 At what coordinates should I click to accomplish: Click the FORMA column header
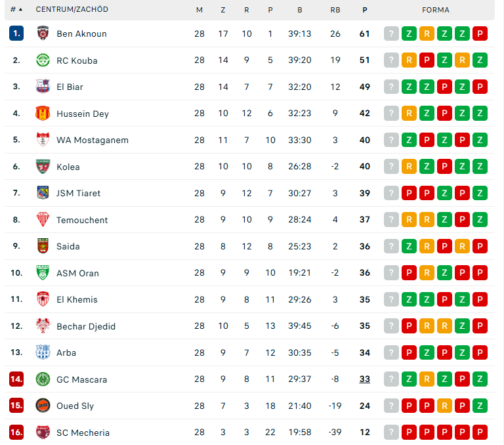coord(436,10)
